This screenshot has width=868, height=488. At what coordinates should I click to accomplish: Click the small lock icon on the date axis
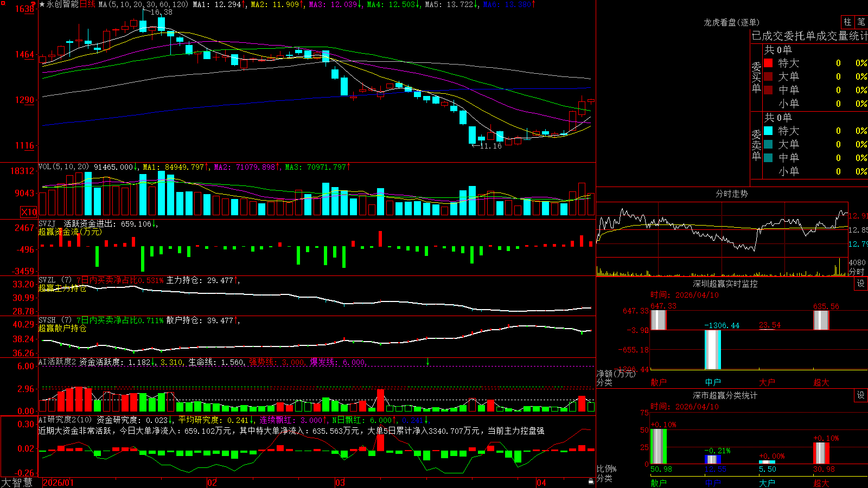(591, 481)
